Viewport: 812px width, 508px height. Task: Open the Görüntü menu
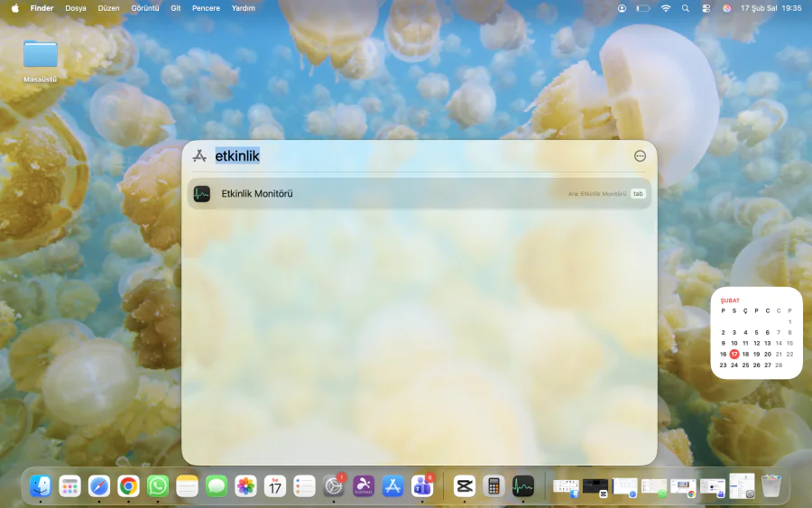point(145,8)
